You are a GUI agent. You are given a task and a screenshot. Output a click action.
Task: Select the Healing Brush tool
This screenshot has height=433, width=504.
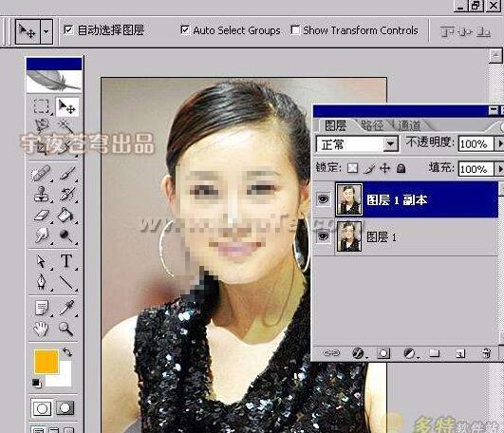pyautogui.click(x=41, y=174)
